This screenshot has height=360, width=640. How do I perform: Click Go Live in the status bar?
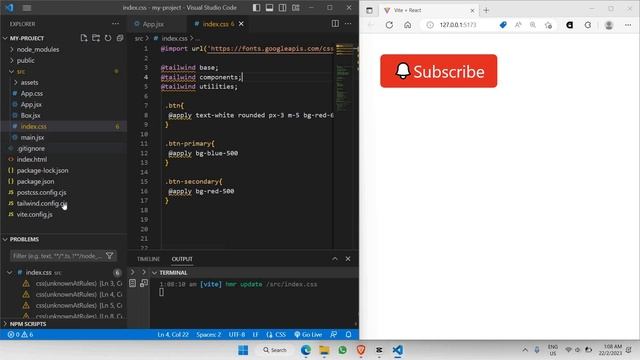pyautogui.click(x=308, y=335)
